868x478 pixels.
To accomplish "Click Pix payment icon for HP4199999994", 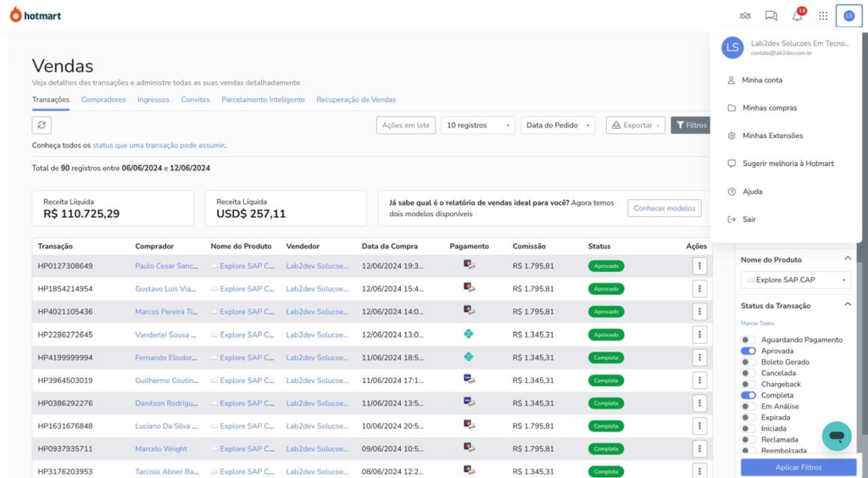I will [x=468, y=357].
